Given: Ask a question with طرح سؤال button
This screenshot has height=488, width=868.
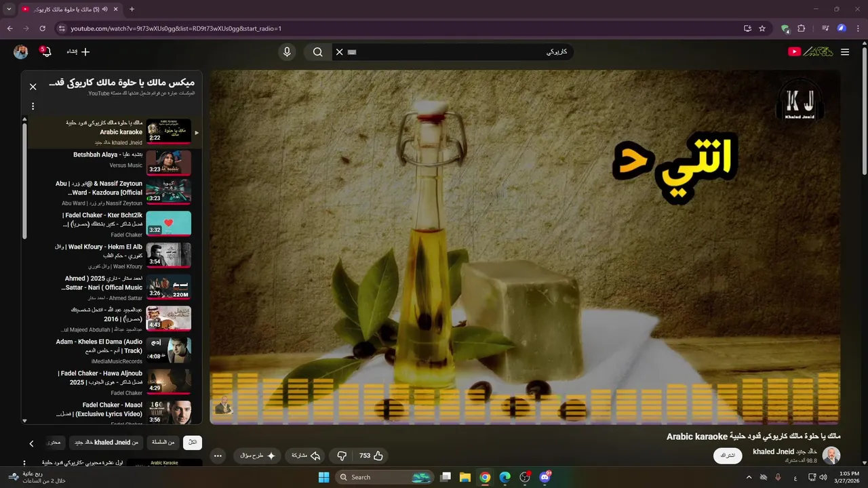Looking at the screenshot, I should 258,456.
